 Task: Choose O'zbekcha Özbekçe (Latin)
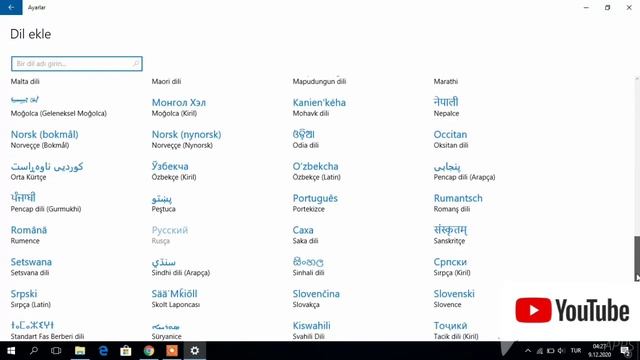[x=316, y=171]
